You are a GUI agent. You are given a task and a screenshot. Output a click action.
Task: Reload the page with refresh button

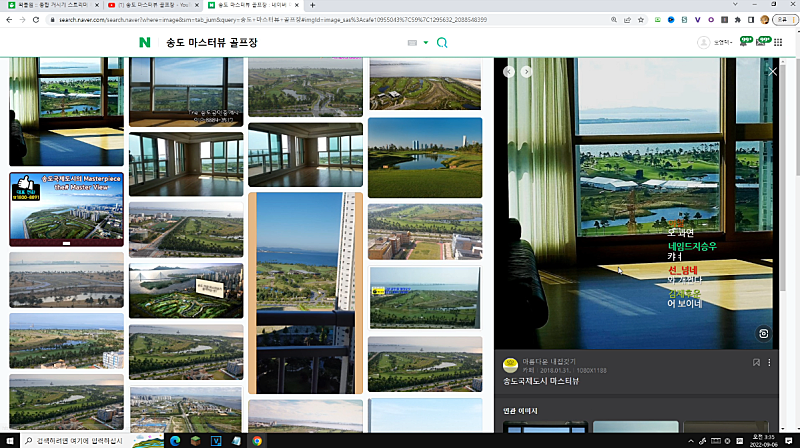pos(36,19)
